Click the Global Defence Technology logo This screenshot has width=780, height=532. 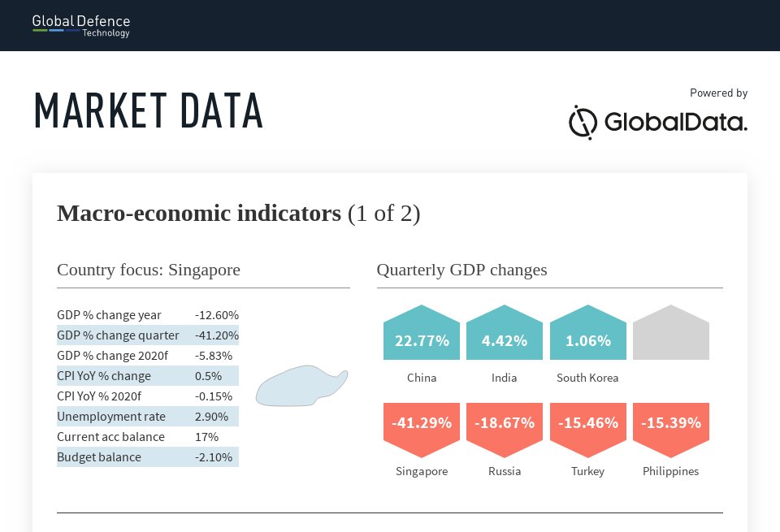tap(81, 26)
